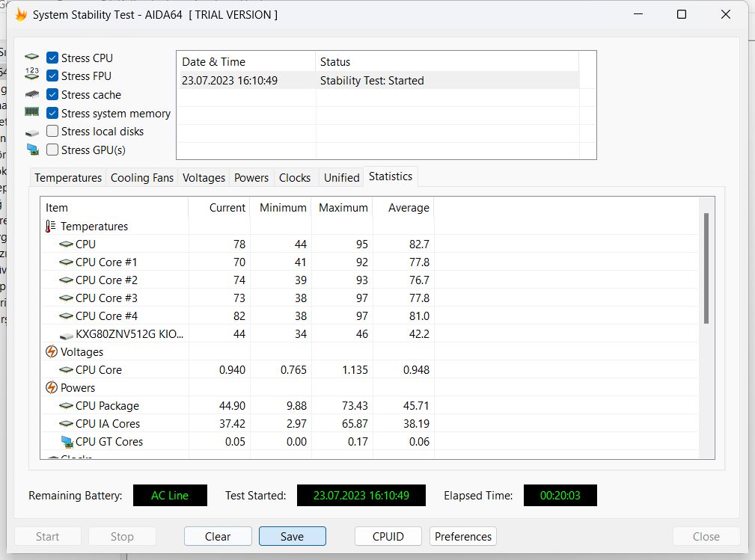Open the CPUID panel button
The width and height of the screenshot is (755, 560).
point(388,536)
